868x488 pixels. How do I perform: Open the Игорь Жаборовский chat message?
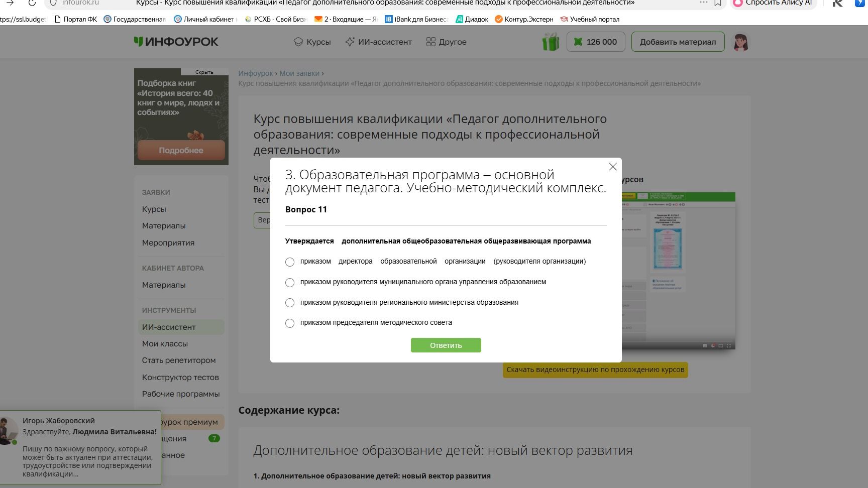(80, 447)
